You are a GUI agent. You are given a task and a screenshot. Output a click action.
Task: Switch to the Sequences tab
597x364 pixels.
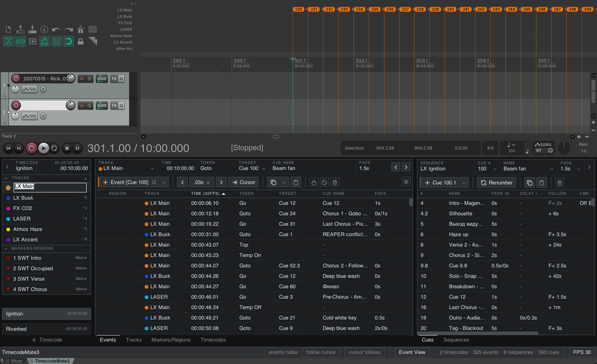[x=456, y=340]
